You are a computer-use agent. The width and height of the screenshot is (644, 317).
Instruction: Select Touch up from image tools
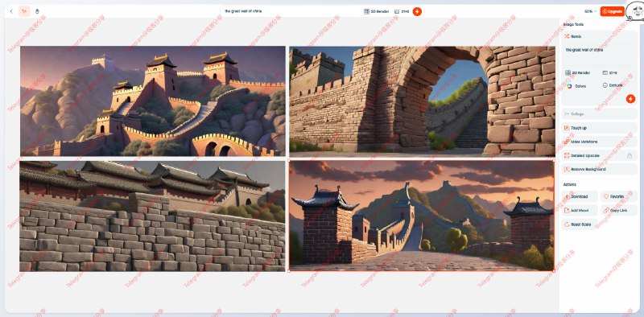coord(599,128)
